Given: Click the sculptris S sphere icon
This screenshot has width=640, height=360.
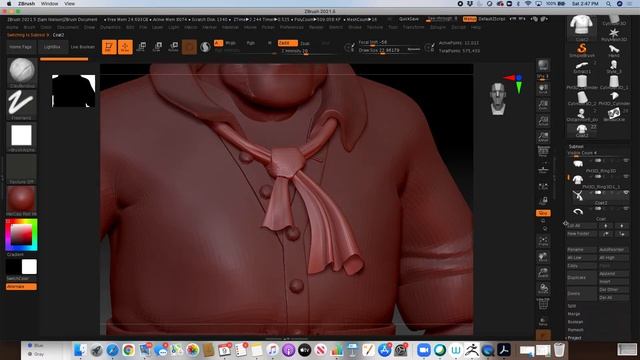Looking at the screenshot, I should [x=205, y=47].
